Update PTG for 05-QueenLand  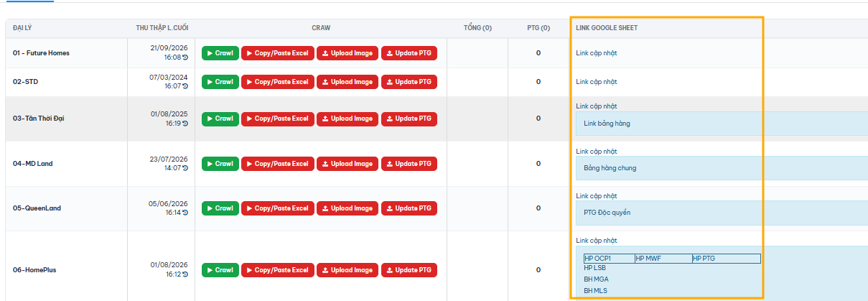[x=409, y=208]
